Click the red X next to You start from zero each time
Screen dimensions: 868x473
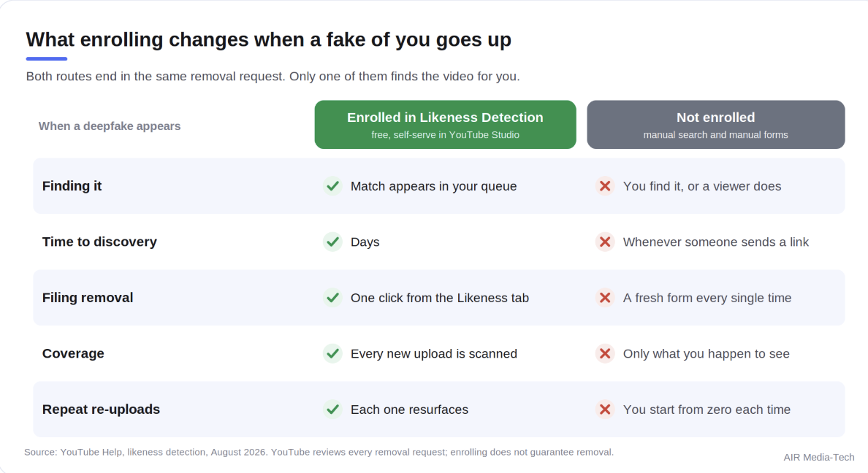605,409
